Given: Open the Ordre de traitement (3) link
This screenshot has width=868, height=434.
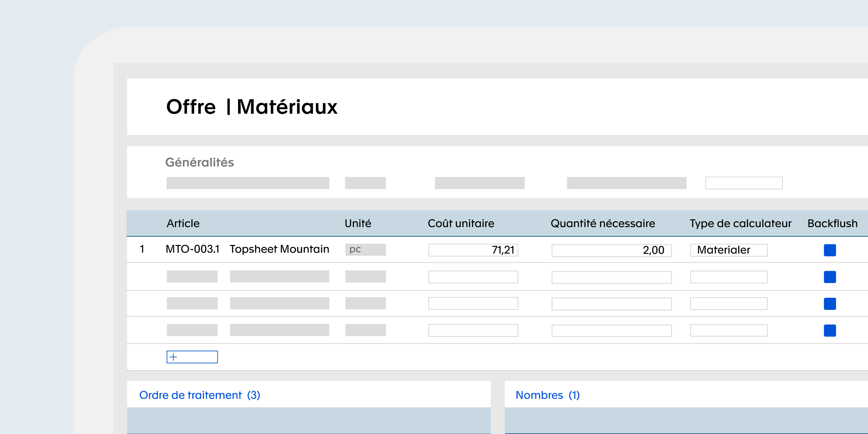Looking at the screenshot, I should coord(199,395).
